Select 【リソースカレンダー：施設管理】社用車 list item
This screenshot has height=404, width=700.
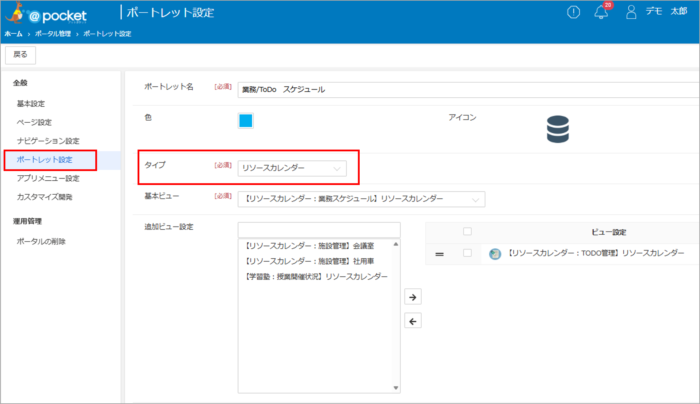(309, 261)
